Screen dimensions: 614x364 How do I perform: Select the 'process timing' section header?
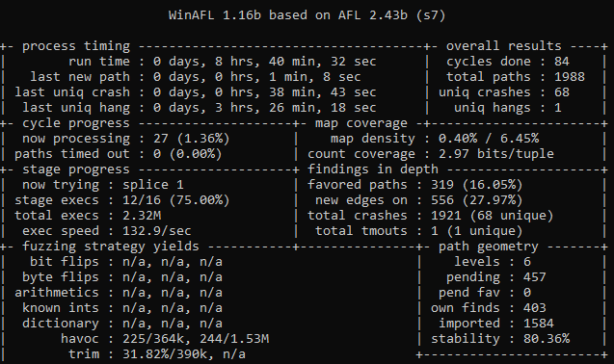[76, 46]
